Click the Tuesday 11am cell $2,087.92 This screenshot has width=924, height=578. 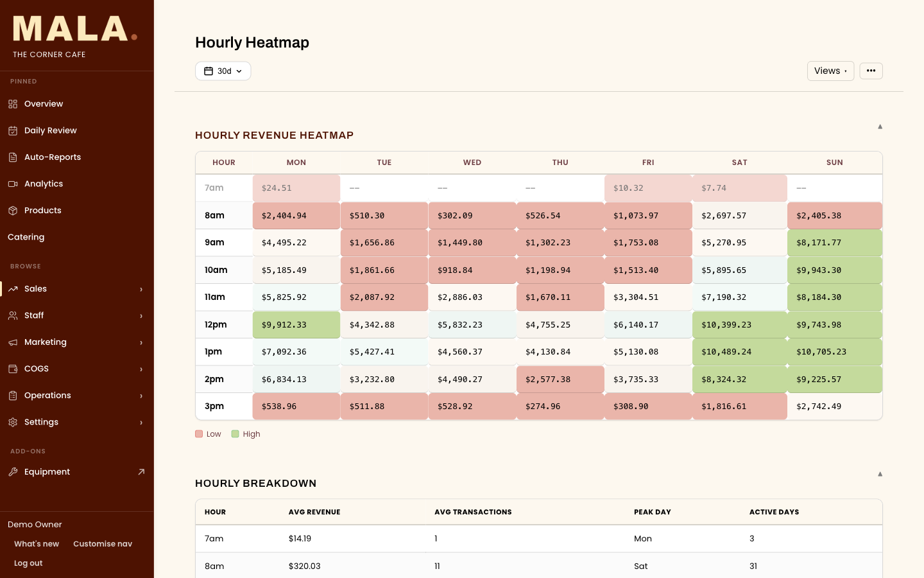point(384,297)
